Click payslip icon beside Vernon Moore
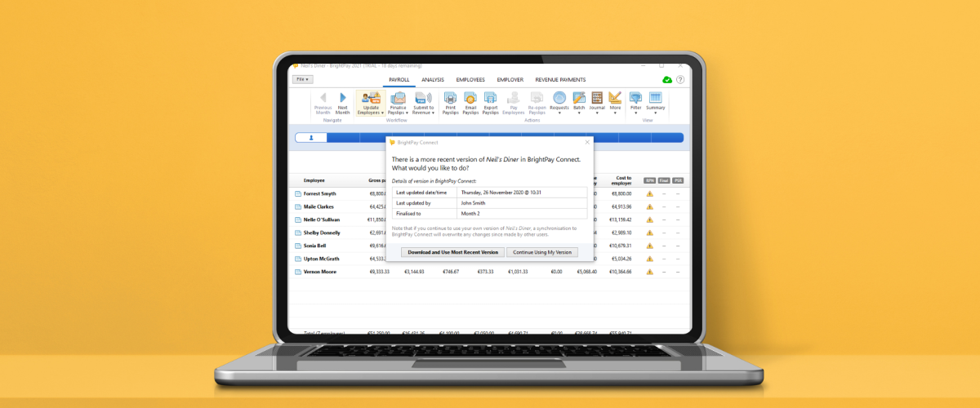Screen dimensions: 980x408 click(298, 271)
